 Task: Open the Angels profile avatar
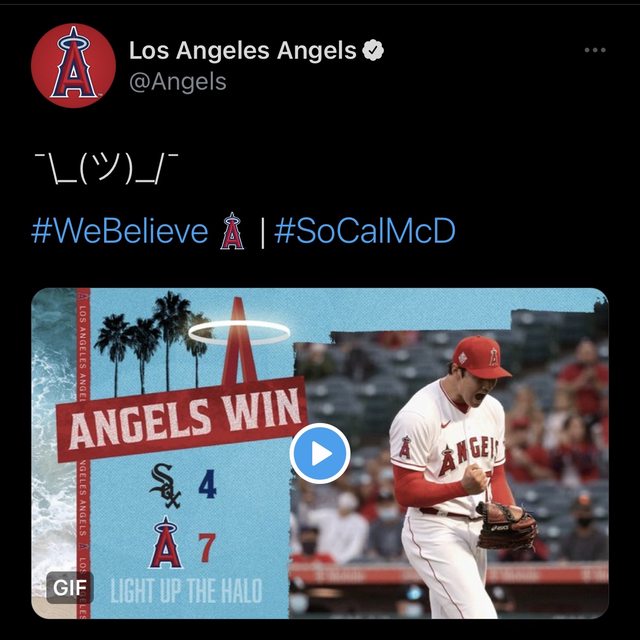pyautogui.click(x=73, y=65)
